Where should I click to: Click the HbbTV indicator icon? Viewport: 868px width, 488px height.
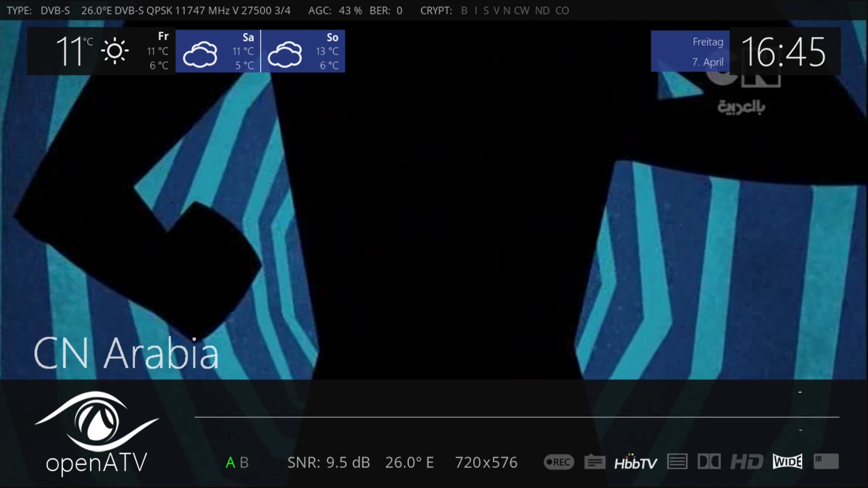pyautogui.click(x=635, y=462)
